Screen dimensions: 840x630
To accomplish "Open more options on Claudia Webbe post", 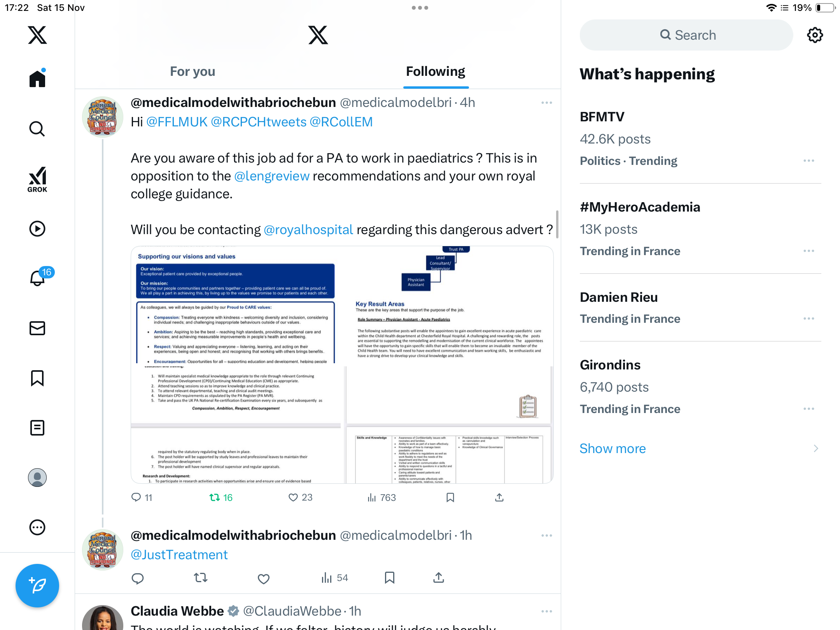I will click(x=547, y=611).
